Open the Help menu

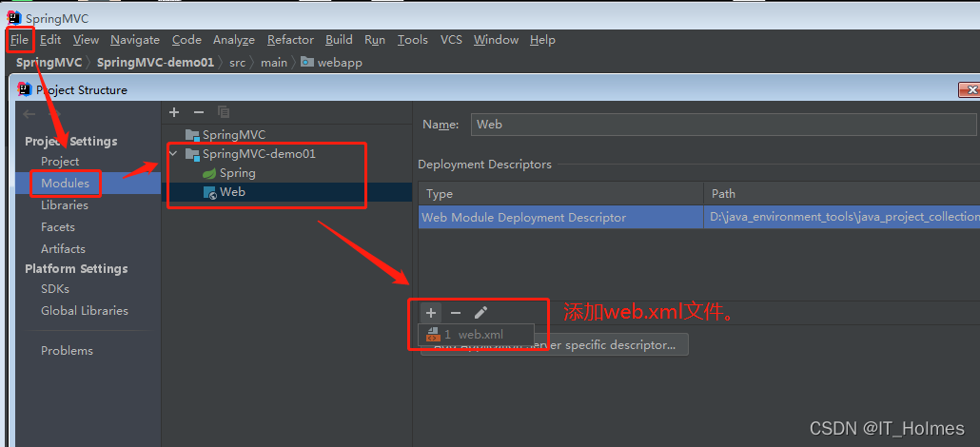[x=542, y=40]
